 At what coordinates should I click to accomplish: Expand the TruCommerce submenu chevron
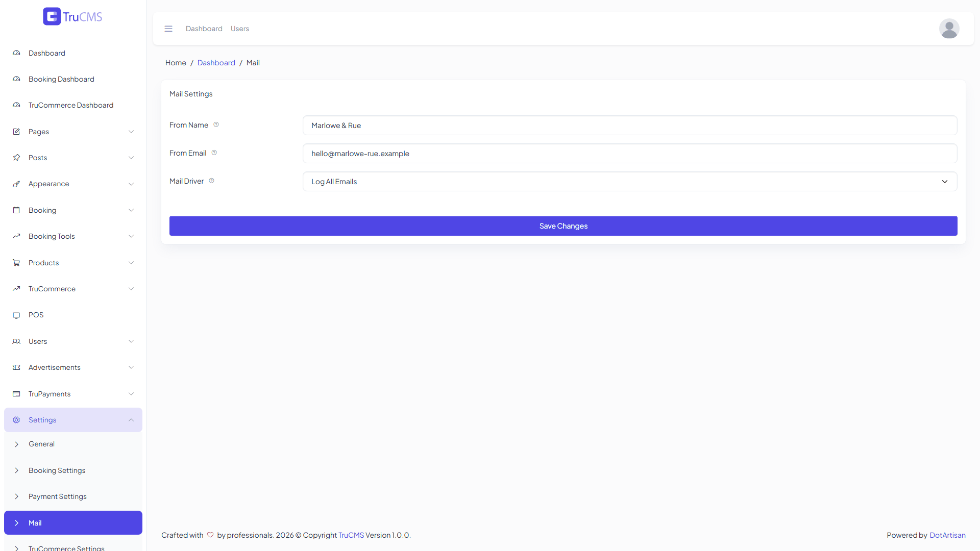coord(131,289)
